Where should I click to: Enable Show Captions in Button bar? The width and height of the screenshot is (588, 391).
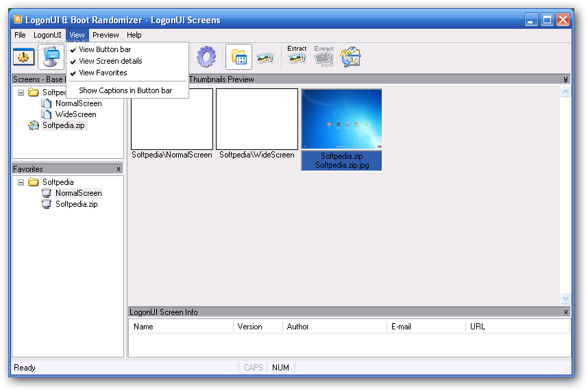(x=127, y=90)
